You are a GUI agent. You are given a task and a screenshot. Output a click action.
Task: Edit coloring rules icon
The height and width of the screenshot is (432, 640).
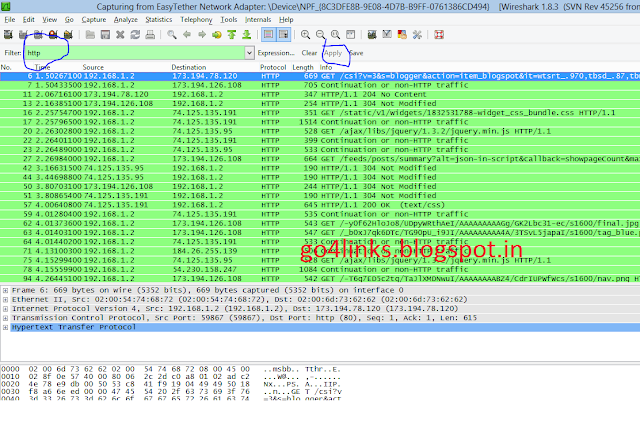pos(402,35)
